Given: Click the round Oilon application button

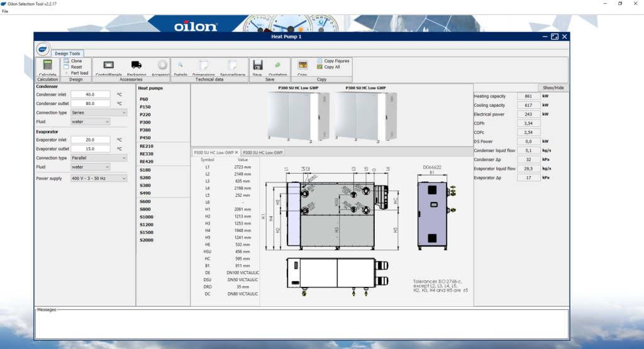Looking at the screenshot, I should tap(43, 49).
